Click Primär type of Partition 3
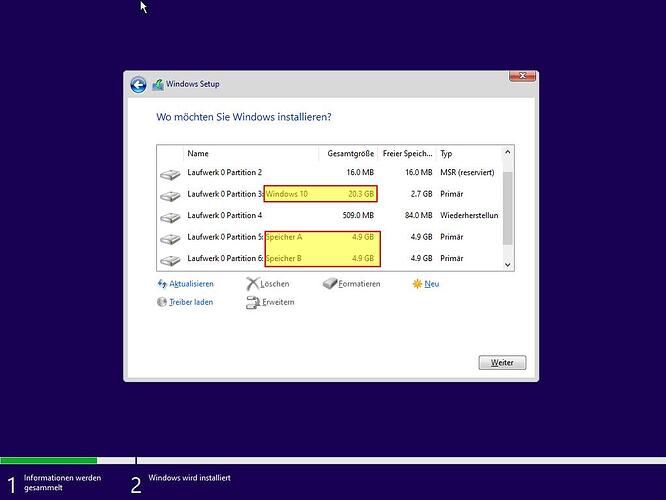Viewport: 666px width, 500px height. pos(452,194)
